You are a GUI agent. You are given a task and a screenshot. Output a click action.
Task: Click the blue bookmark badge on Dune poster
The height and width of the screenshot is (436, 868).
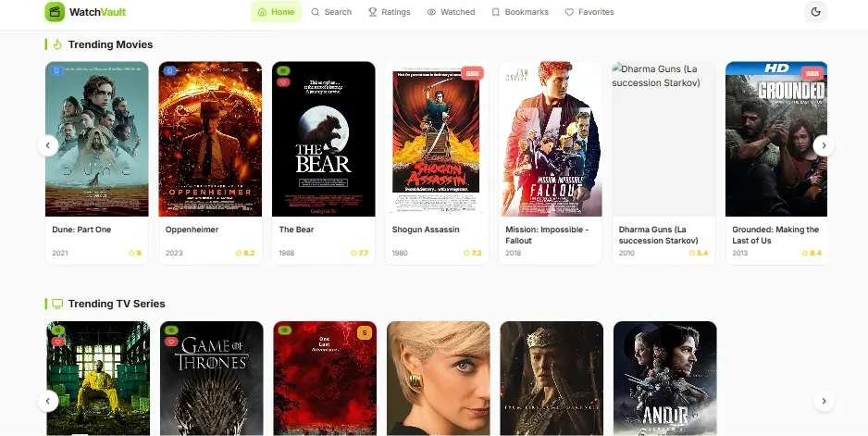(x=56, y=70)
